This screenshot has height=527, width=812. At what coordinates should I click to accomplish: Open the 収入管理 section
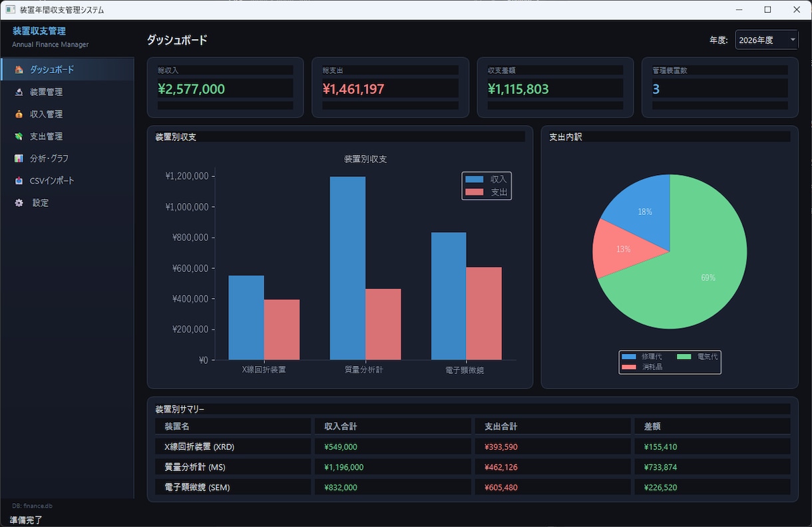click(67, 114)
